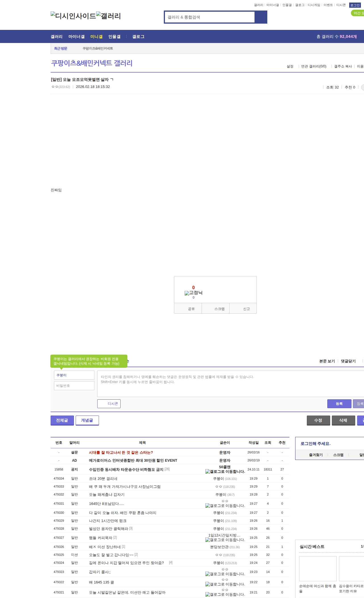
Task: Switch to the 전체글 tab
Action: coord(62,420)
